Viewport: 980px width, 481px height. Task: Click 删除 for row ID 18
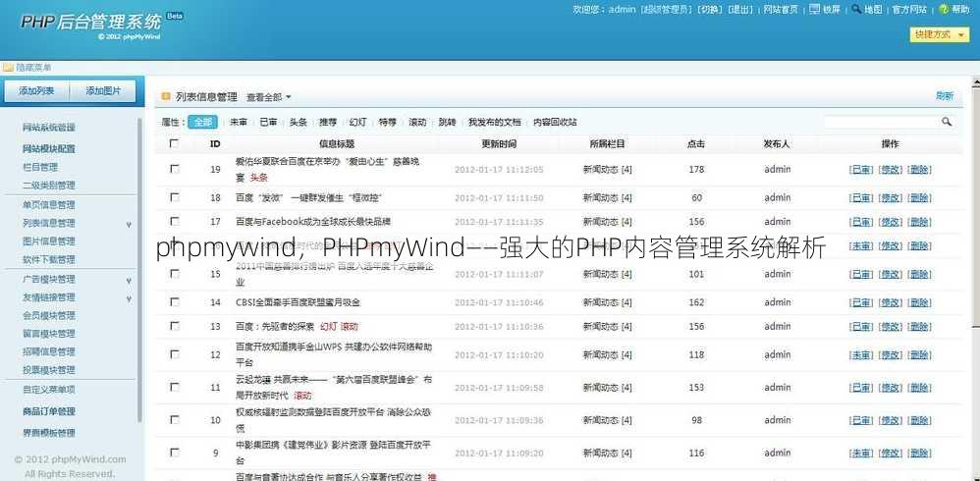[919, 198]
